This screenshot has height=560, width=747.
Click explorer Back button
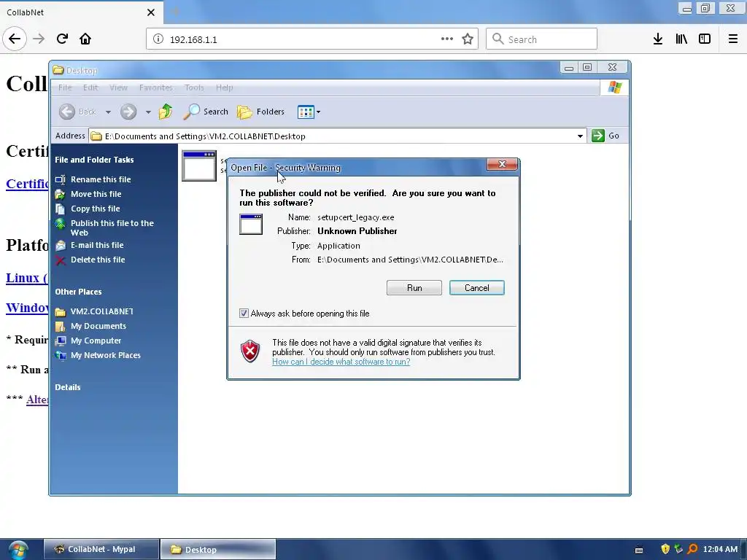coord(78,112)
